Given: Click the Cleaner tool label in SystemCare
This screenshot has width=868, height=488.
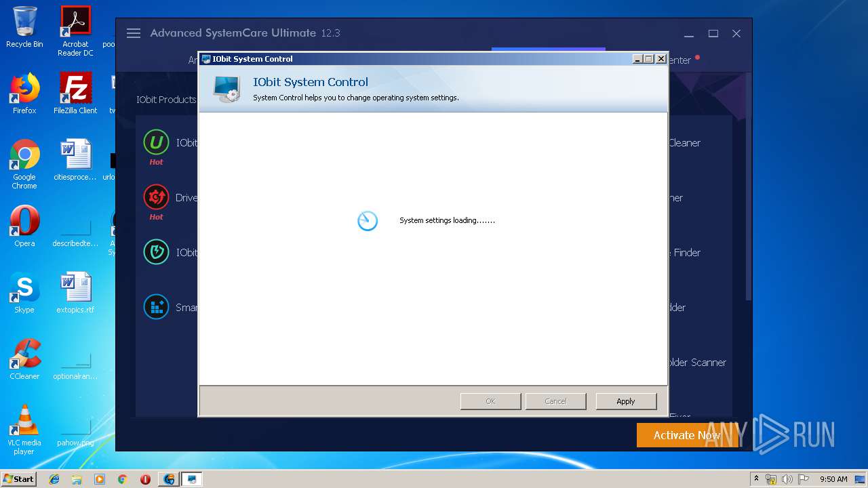Looking at the screenshot, I should click(x=684, y=142).
